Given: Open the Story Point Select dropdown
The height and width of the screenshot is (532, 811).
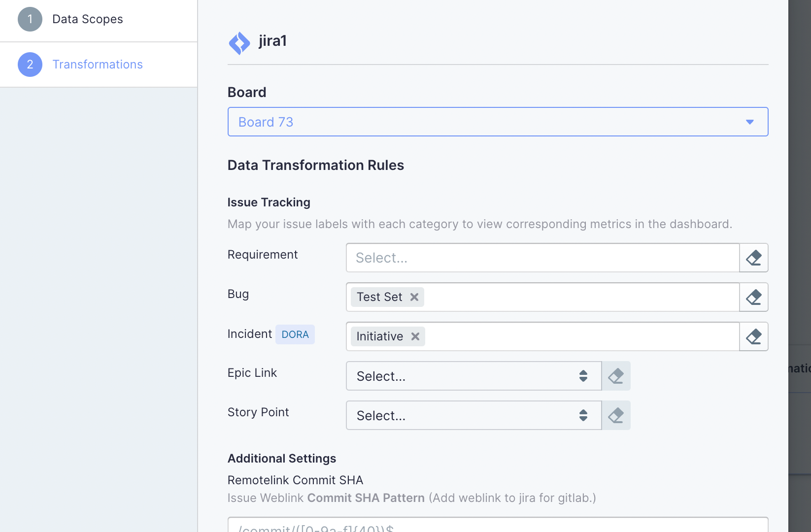Looking at the screenshot, I should [x=473, y=415].
